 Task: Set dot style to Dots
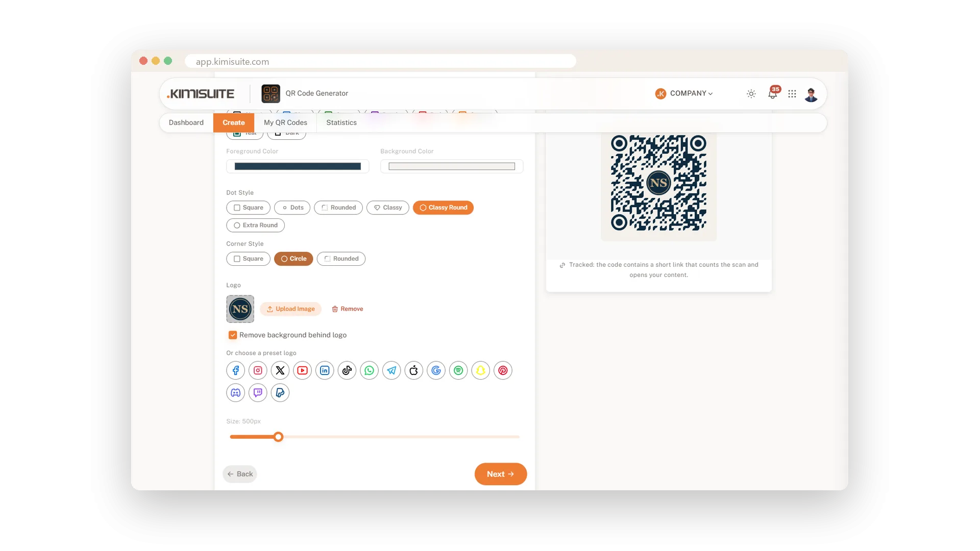coord(292,208)
